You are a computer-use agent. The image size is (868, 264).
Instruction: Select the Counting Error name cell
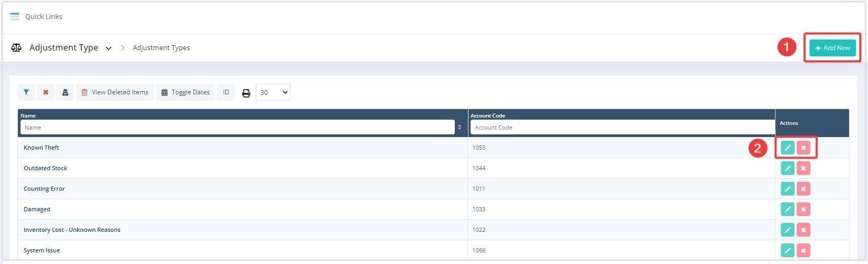(243, 189)
